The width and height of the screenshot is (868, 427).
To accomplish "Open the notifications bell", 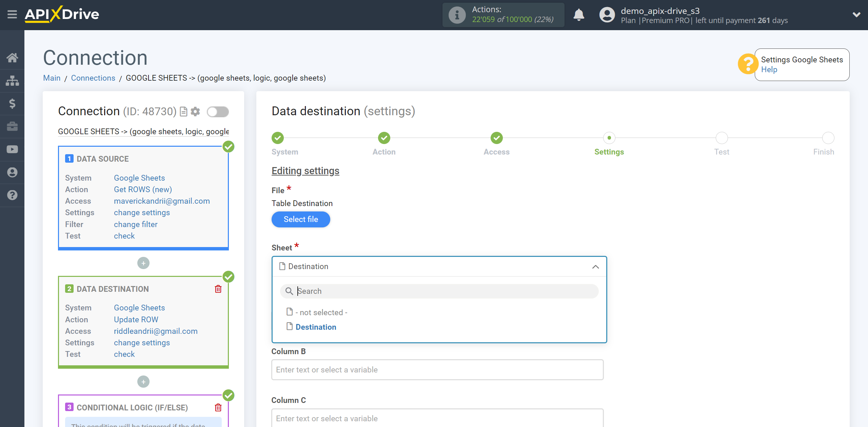I will click(579, 15).
